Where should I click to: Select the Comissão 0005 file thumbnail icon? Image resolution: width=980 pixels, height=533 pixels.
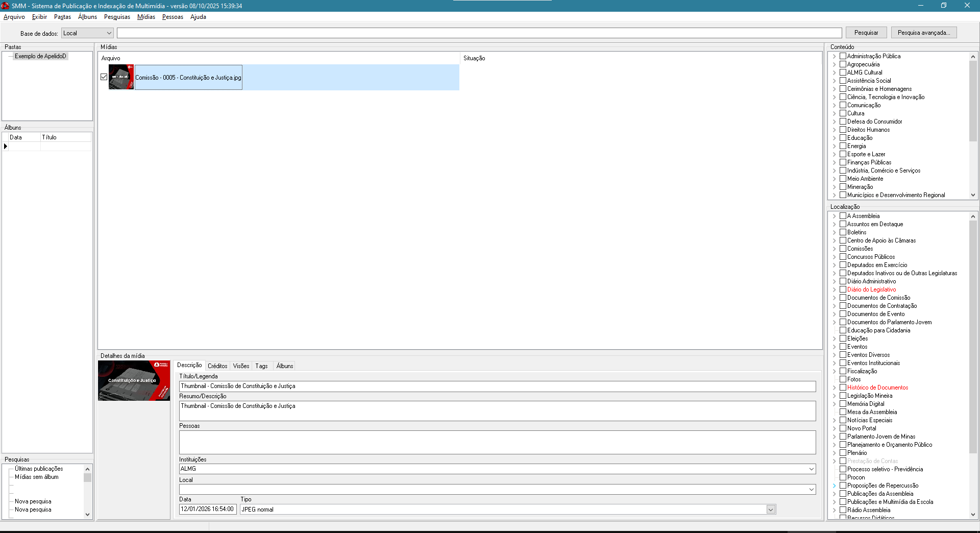pos(121,77)
